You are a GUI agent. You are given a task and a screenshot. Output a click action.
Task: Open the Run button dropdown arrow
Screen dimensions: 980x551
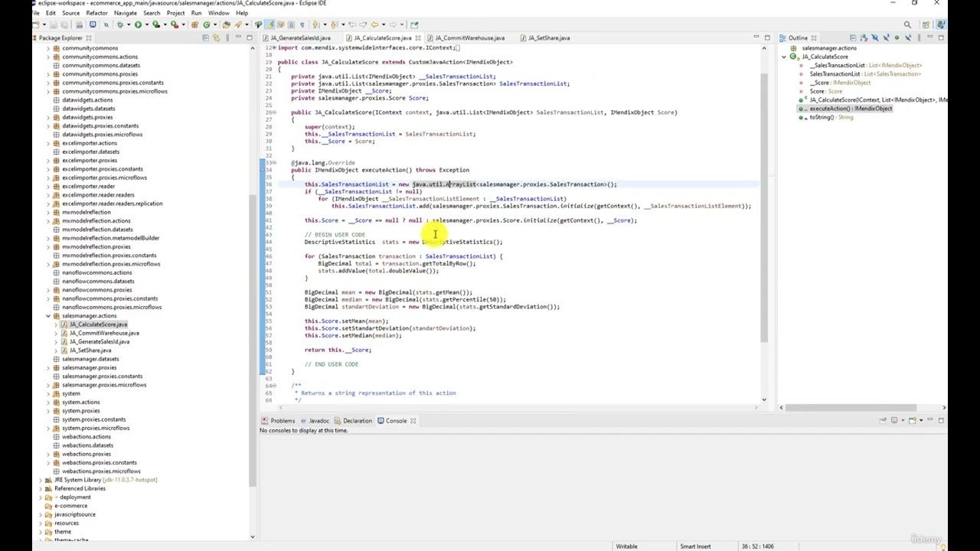pos(146,24)
